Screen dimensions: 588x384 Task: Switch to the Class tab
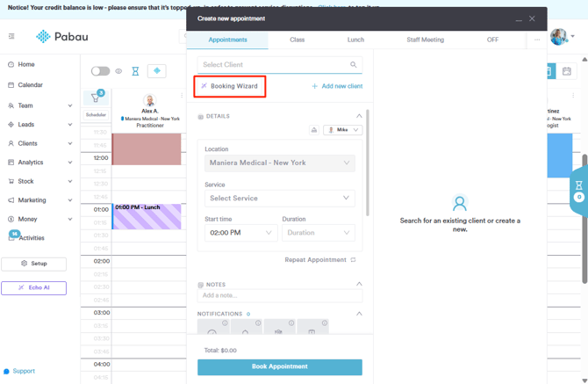click(x=298, y=40)
